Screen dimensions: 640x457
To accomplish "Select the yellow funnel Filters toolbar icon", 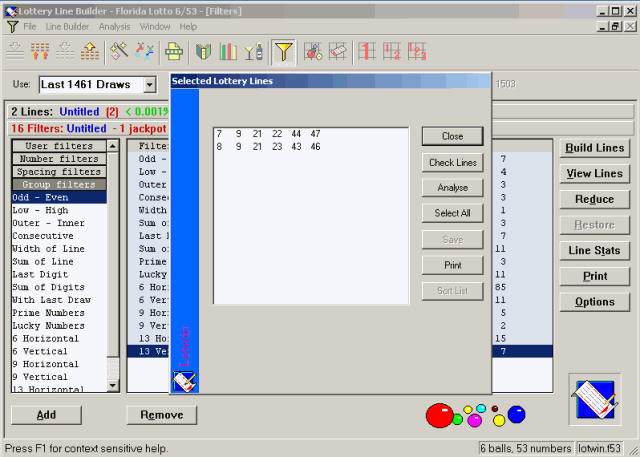I will [284, 52].
